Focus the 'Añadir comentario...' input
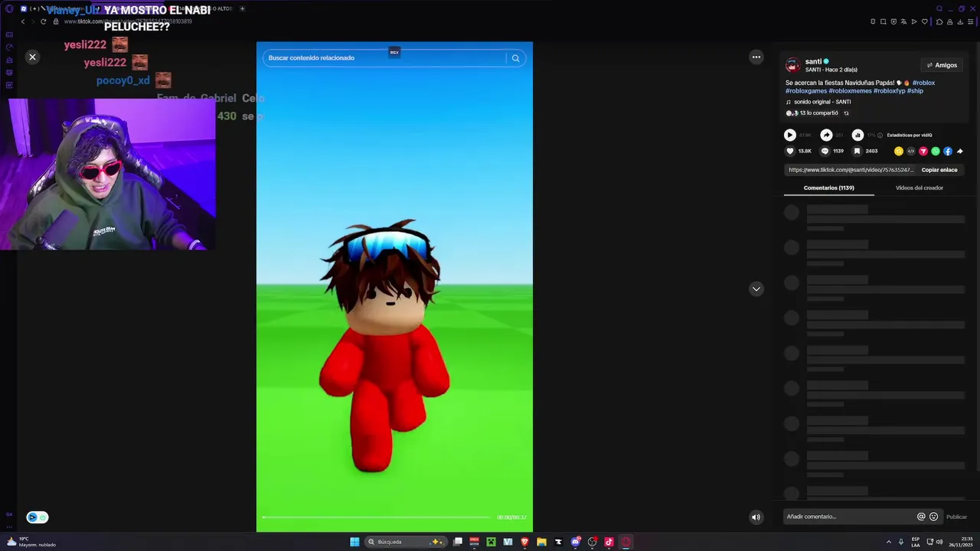 [850, 517]
